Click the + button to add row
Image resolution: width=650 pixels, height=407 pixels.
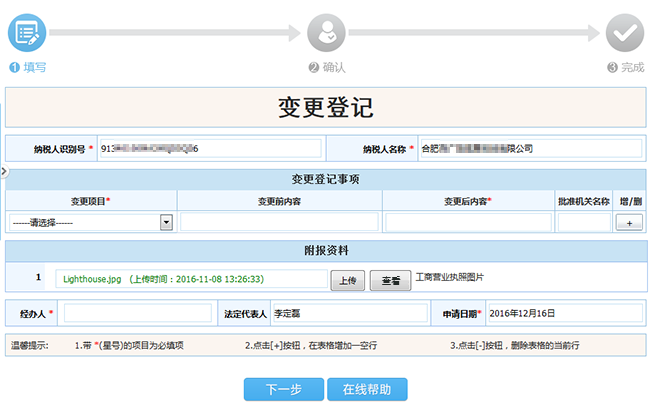[628, 222]
